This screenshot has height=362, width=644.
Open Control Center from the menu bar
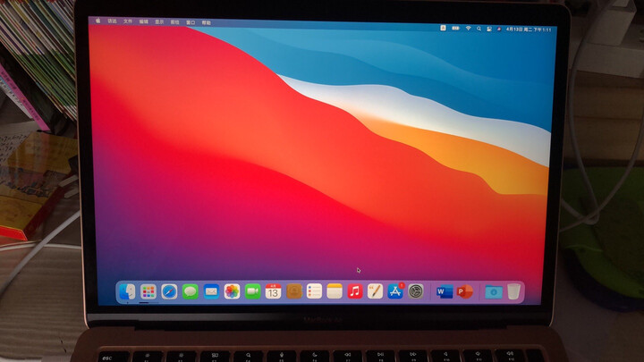coord(489,29)
